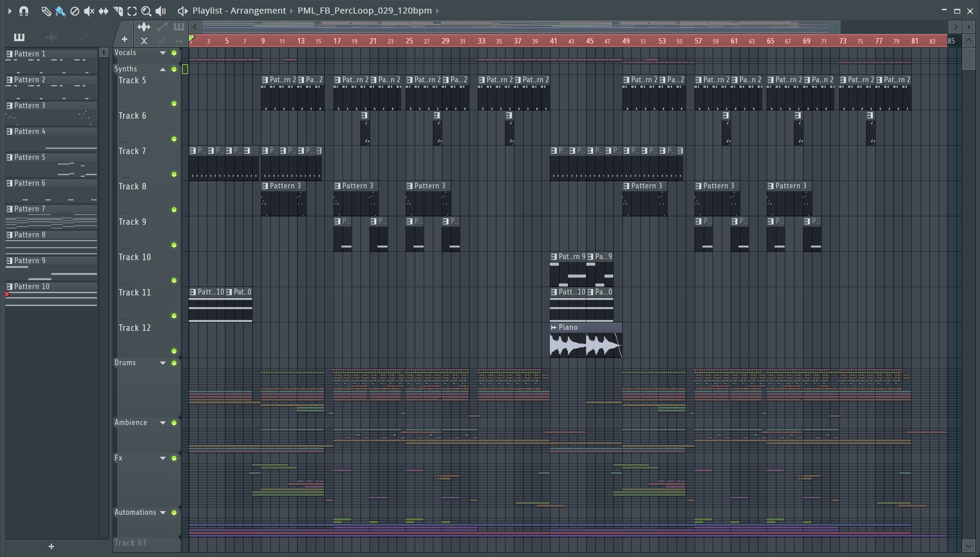Screen dimensions: 980x557
Task: Expand the Drums track group arrow
Action: tap(163, 363)
